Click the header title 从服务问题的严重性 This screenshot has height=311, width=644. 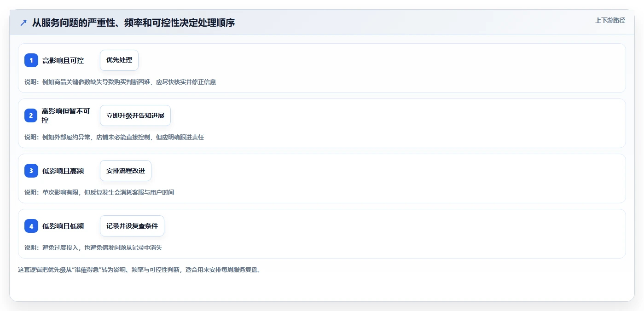(x=133, y=23)
